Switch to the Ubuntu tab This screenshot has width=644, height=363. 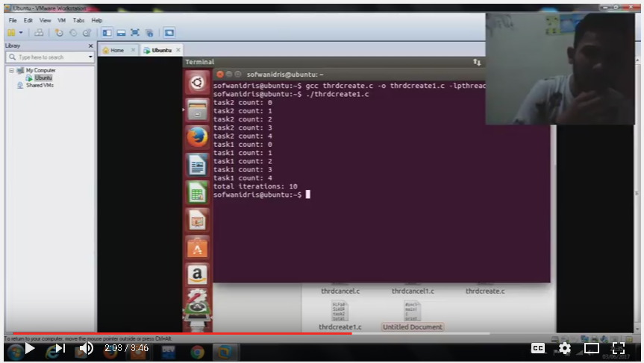(x=161, y=50)
